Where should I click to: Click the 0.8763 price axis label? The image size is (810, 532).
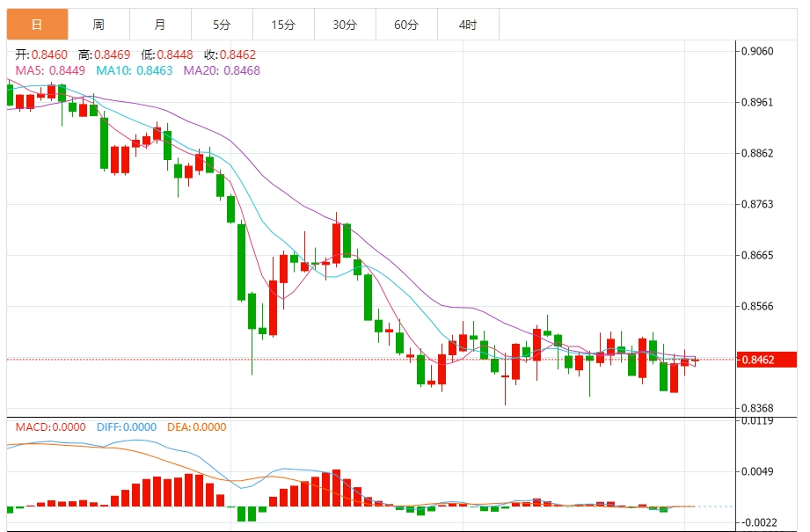[x=757, y=204]
